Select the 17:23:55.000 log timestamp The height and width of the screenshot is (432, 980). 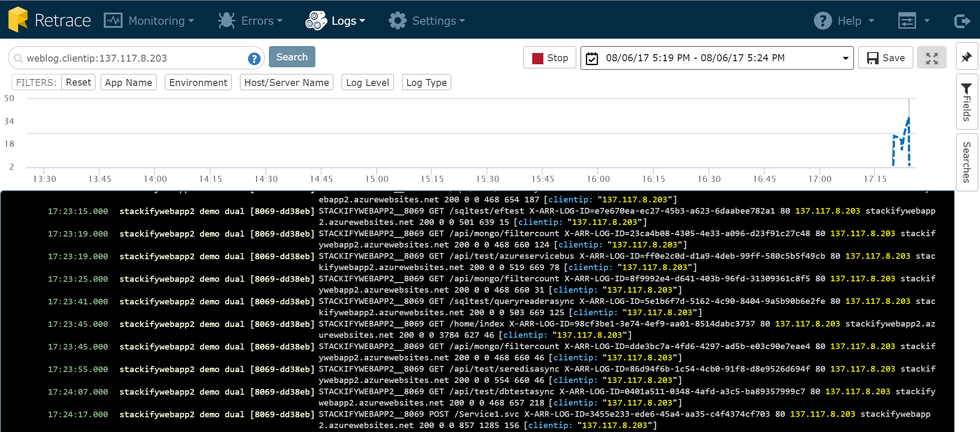(x=78, y=369)
